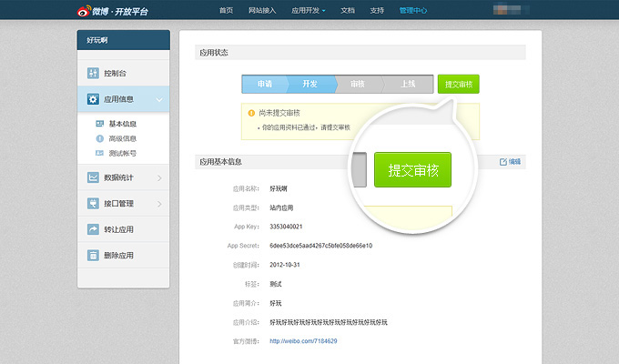
Task: Go to 管理中心 in top navigation
Action: (x=413, y=11)
